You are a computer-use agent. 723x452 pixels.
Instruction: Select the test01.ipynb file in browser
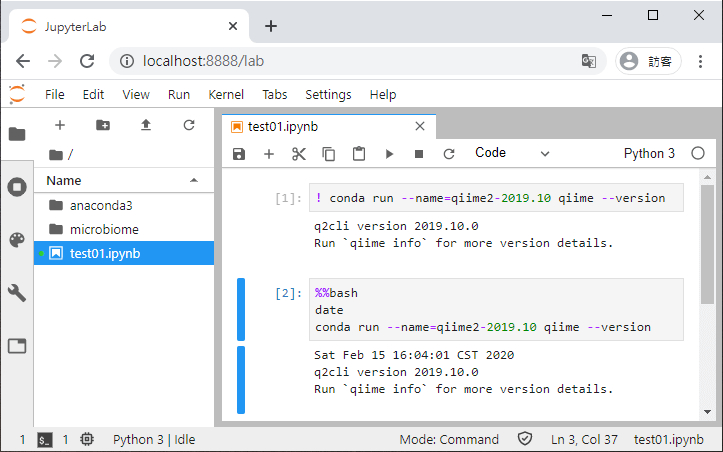pyautogui.click(x=124, y=253)
